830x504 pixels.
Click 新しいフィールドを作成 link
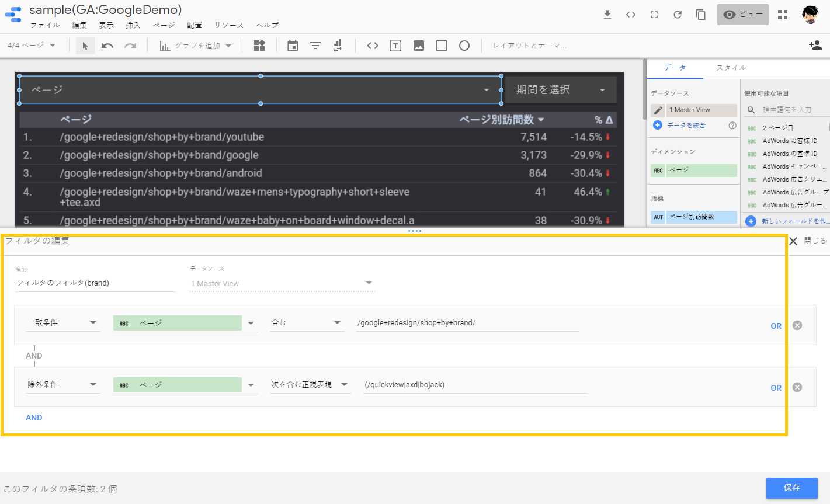coord(794,221)
